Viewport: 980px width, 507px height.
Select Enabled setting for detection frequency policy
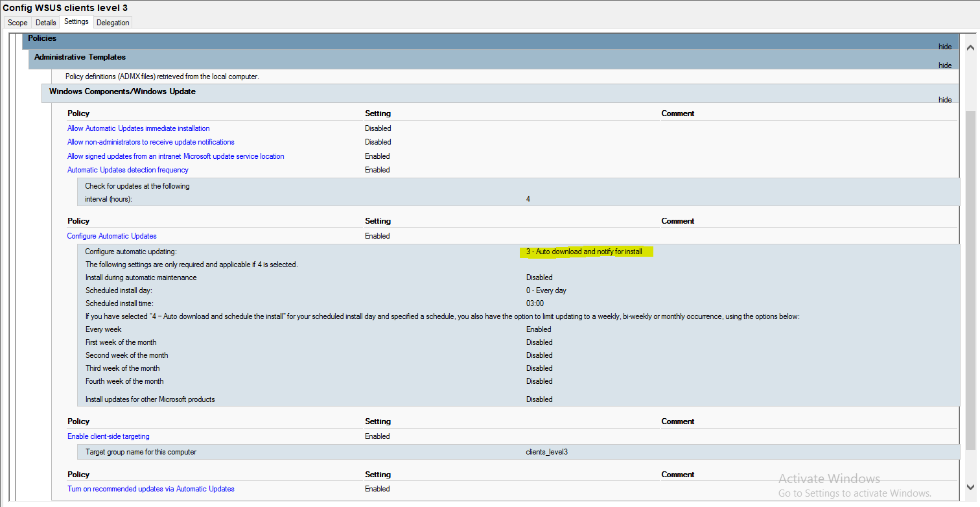click(377, 170)
